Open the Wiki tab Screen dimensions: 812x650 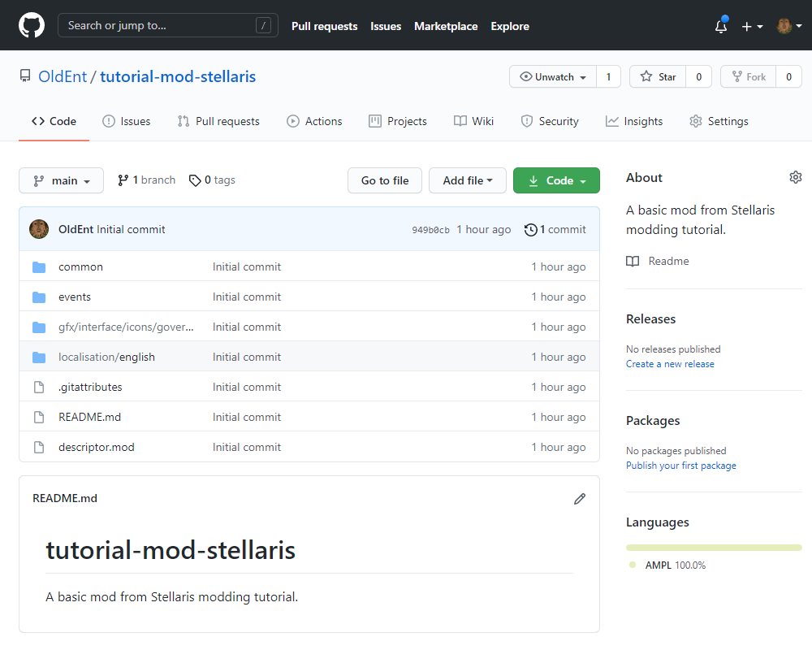473,121
